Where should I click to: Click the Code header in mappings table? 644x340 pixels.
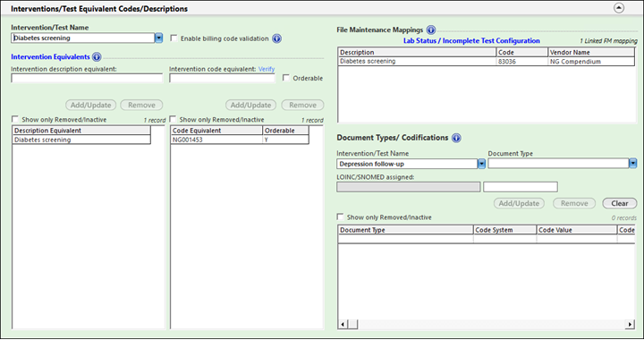pos(522,52)
